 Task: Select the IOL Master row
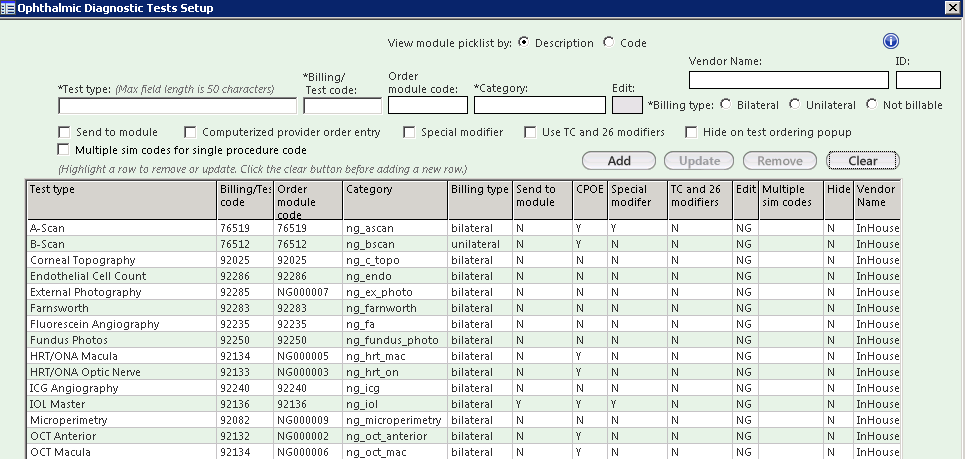tap(463, 404)
